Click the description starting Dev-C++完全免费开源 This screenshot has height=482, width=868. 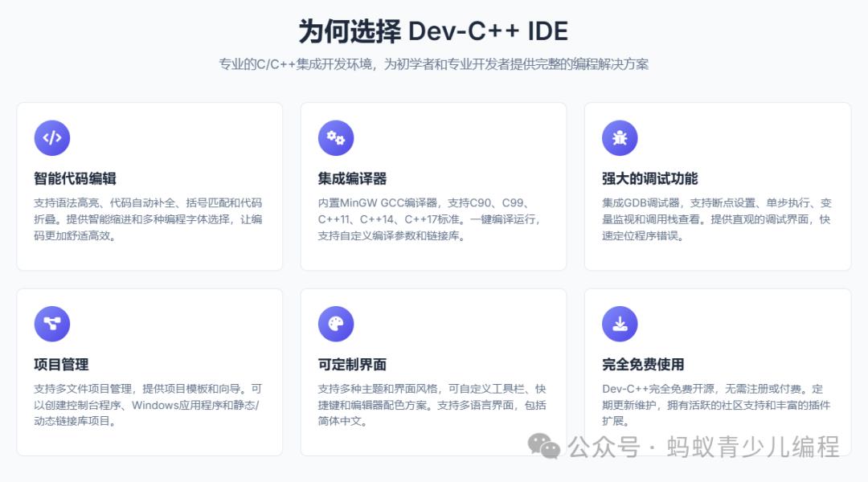[716, 405]
